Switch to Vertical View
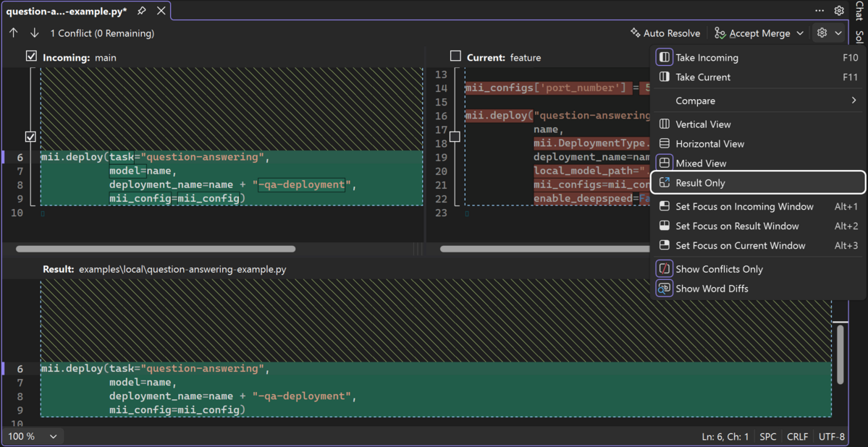The image size is (868, 447). click(758, 124)
